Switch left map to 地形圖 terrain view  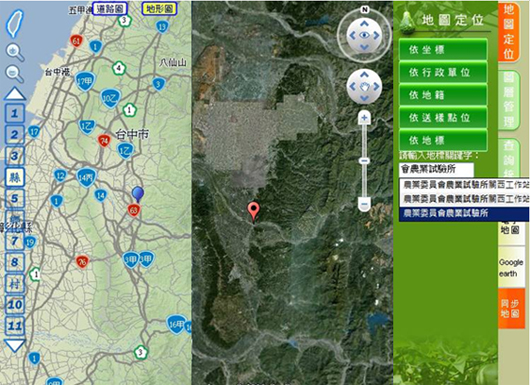coord(160,8)
